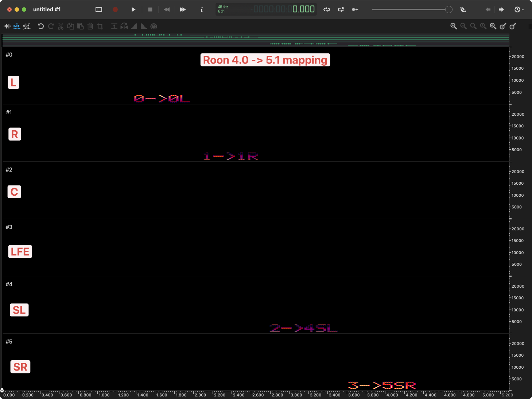Apply a fade in
532x399 pixels.
pos(134,26)
